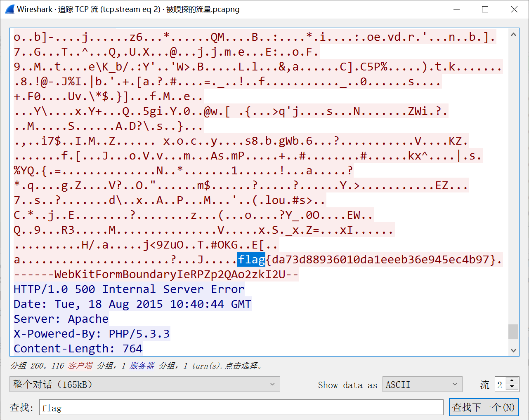Click the 查找 label next to the find field
This screenshot has height=420, width=529.
[x=22, y=407]
